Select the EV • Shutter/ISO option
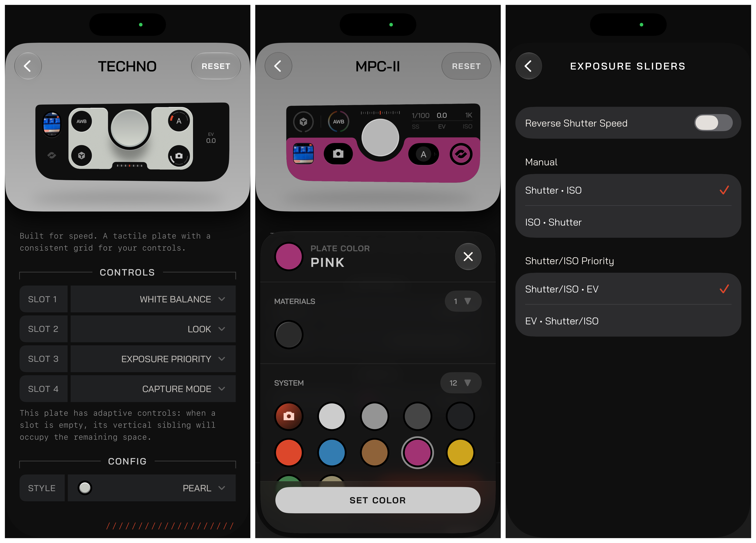Viewport: 756px width, 543px height. tap(628, 321)
